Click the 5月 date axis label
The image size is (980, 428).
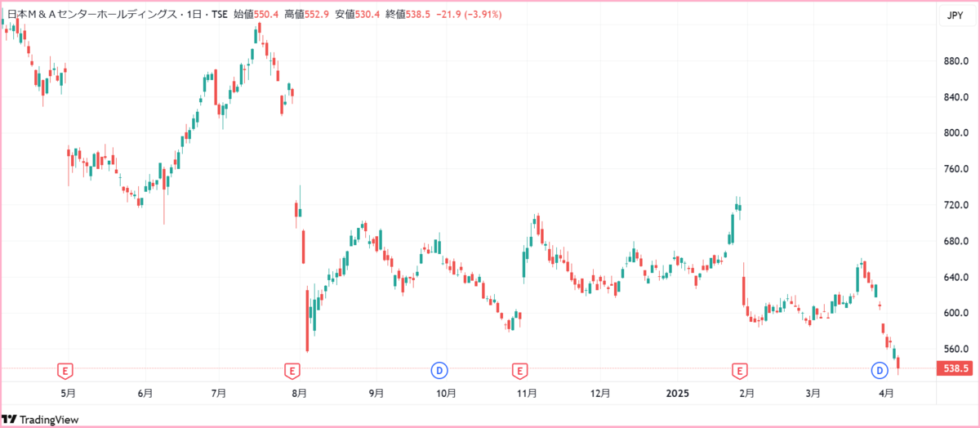pyautogui.click(x=69, y=393)
